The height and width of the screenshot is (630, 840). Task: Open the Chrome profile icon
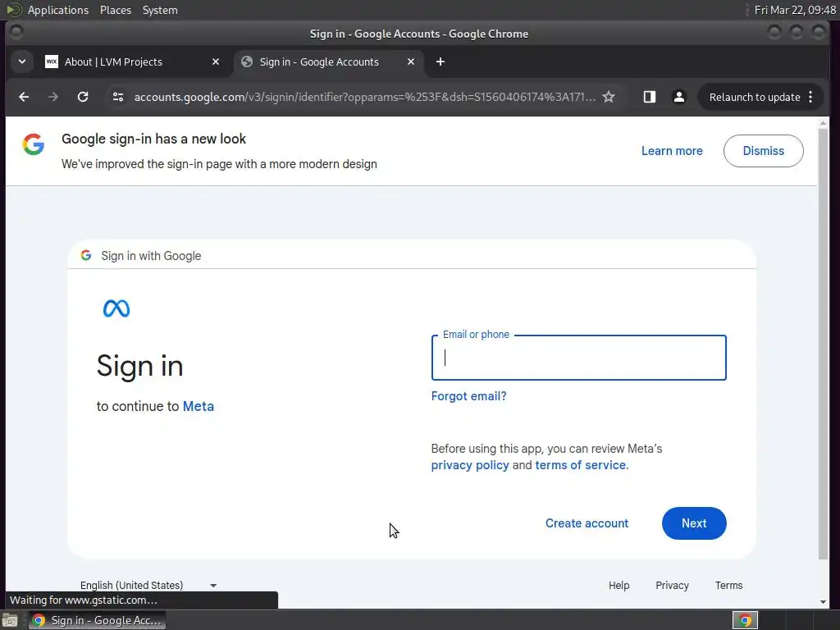(678, 97)
